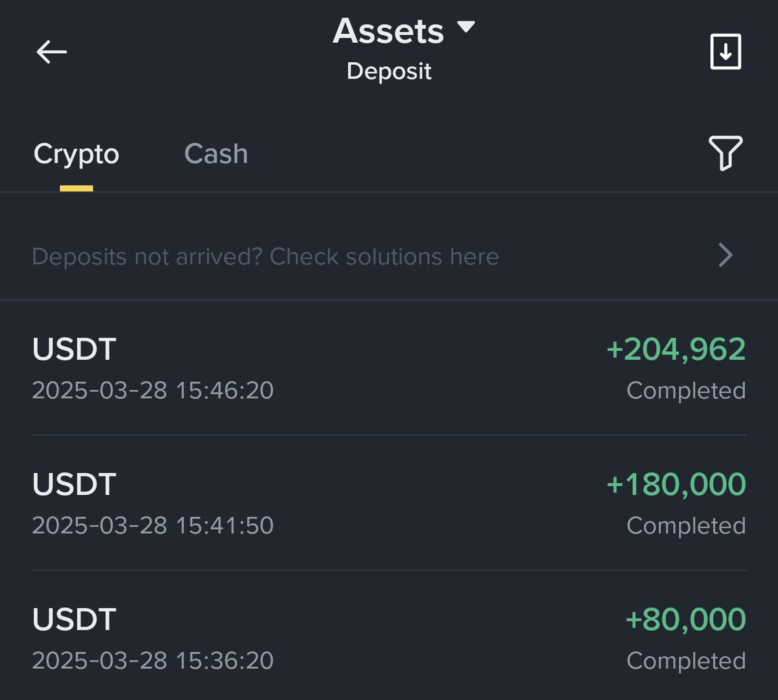Screen dimensions: 778x700
Task: Select the Deposit subtitle under Assets
Action: pyautogui.click(x=389, y=71)
